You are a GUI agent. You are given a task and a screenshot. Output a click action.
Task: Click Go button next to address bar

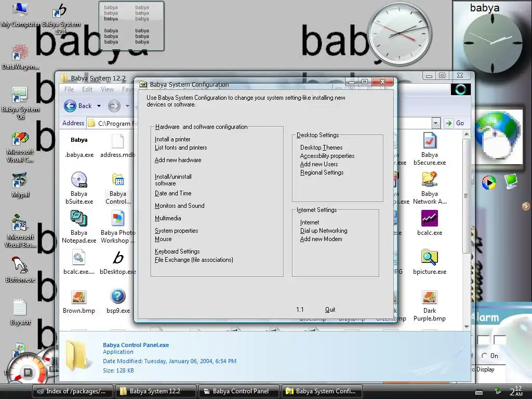(455, 123)
